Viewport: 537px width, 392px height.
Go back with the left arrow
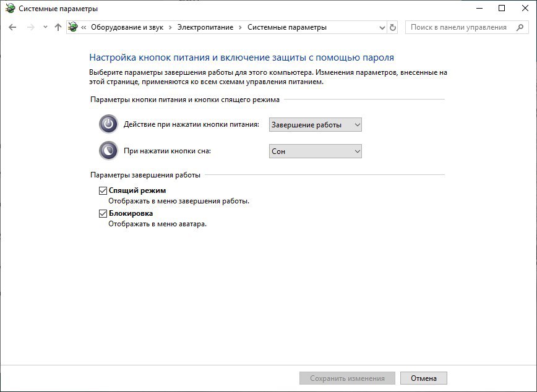[x=12, y=27]
